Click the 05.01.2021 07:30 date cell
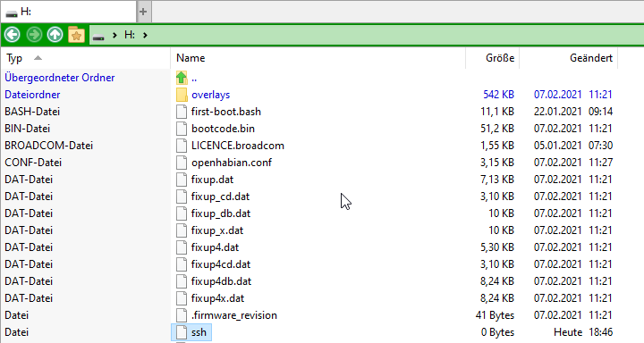The image size is (644, 343). 573,146
